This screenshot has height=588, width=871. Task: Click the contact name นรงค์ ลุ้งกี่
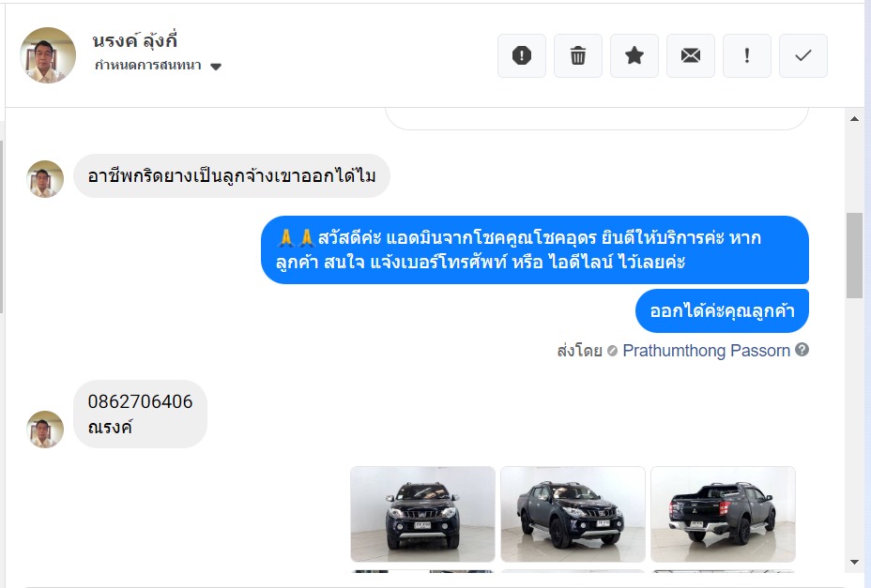point(135,40)
